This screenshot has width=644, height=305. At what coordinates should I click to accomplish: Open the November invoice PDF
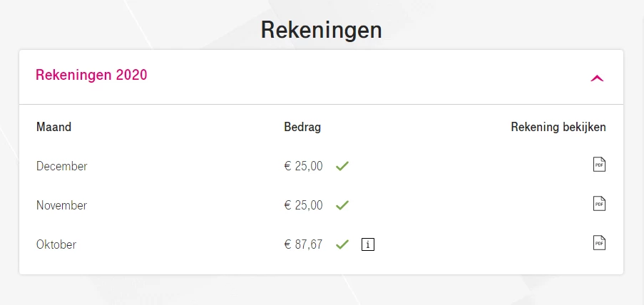click(599, 204)
